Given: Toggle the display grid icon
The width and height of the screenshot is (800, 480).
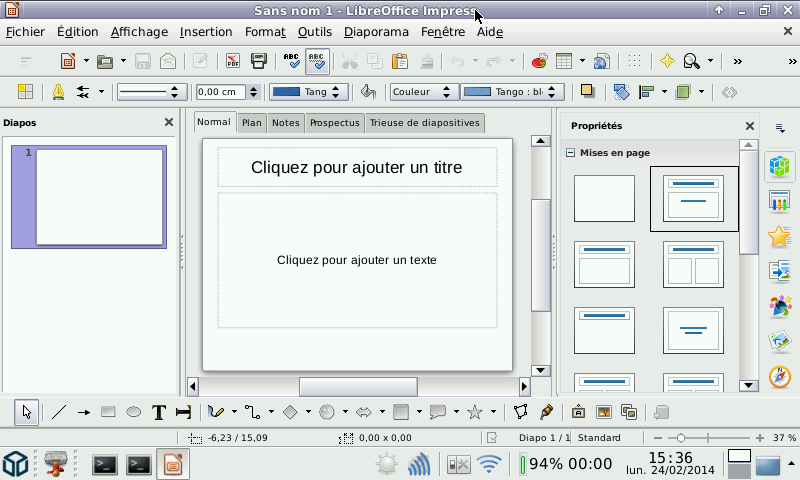Looking at the screenshot, I should pyautogui.click(x=634, y=61).
